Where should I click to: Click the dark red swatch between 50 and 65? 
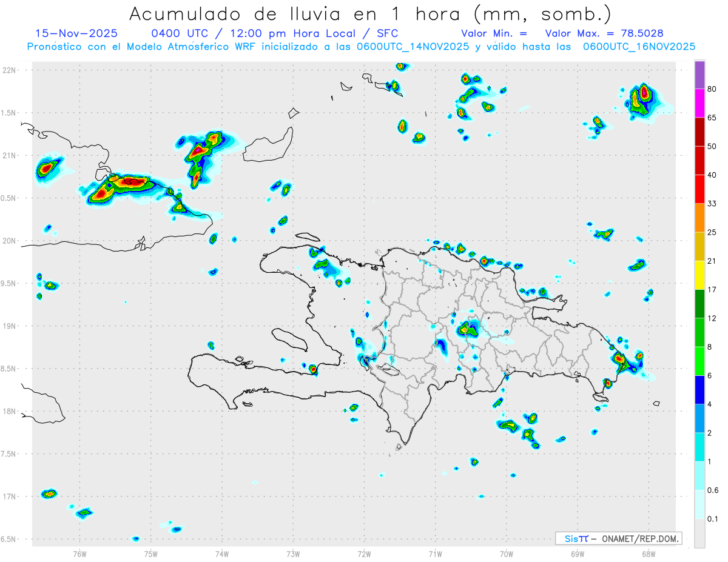699,132
